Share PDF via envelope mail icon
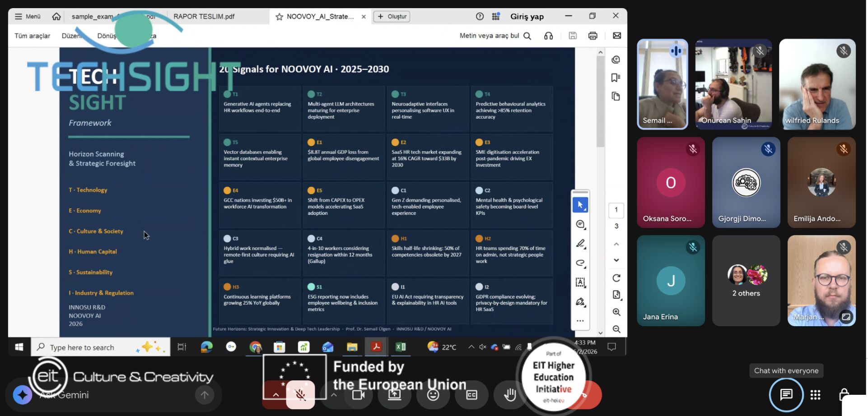This screenshot has height=416, width=868. [617, 36]
